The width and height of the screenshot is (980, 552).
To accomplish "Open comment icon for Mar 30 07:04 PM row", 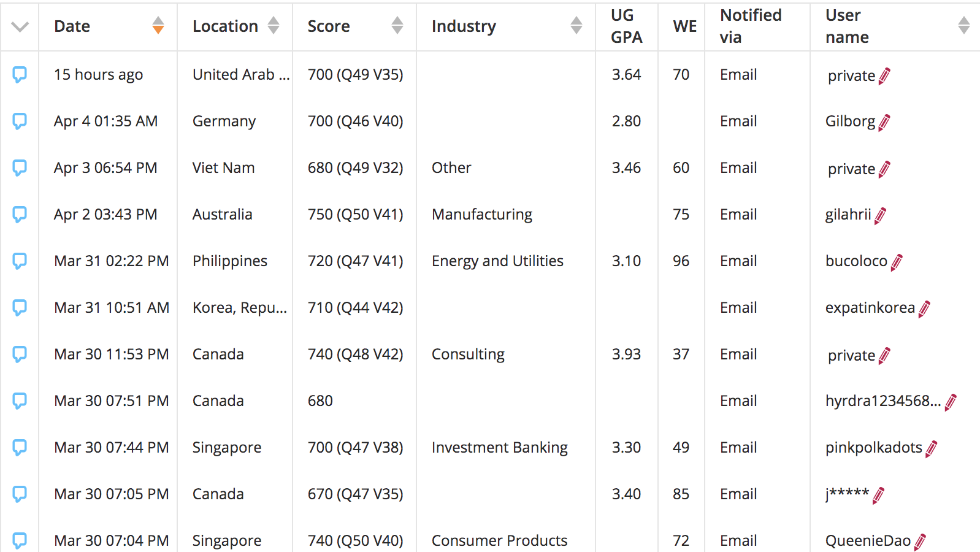I will click(20, 541).
